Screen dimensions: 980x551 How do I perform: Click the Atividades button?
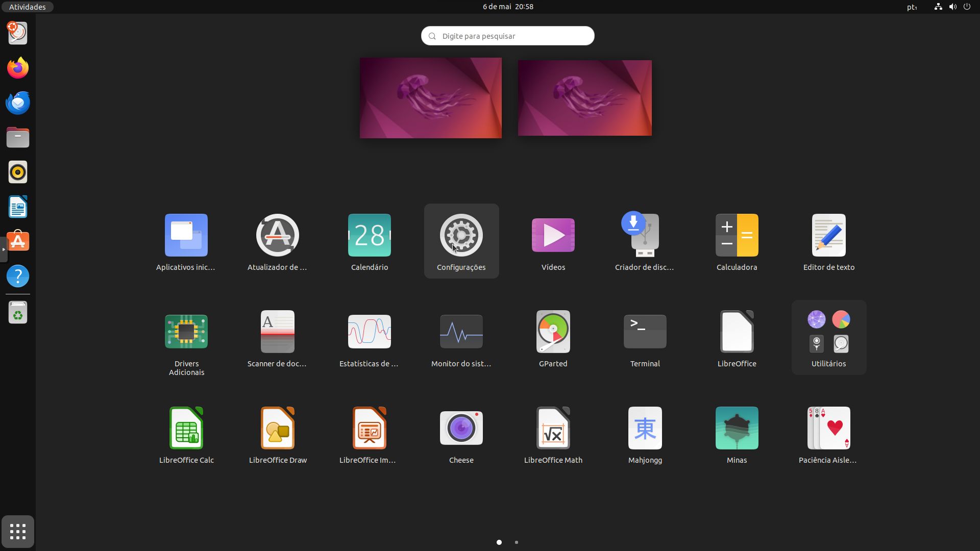pyautogui.click(x=28, y=7)
